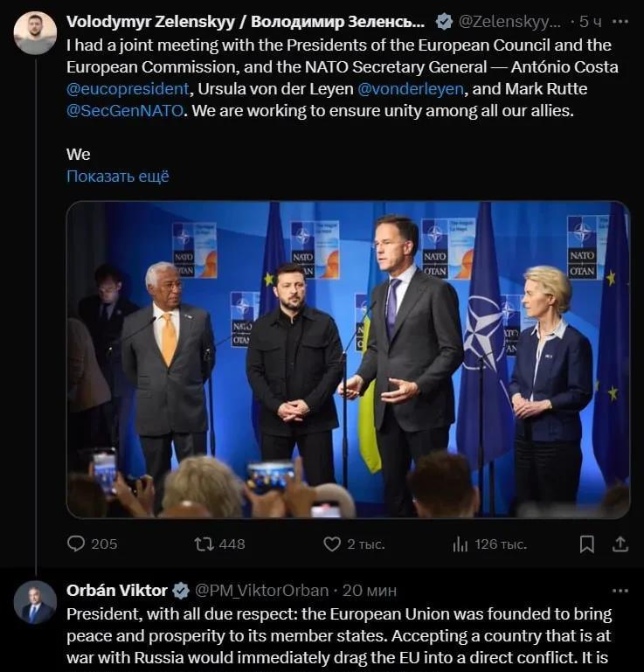Image resolution: width=644 pixels, height=672 pixels.
Task: Click the verified badge beside Zelenskyy's name
Action: point(444,22)
